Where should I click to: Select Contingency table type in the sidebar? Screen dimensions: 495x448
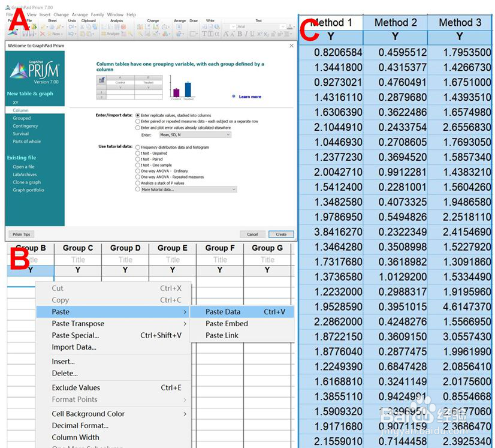(x=25, y=126)
